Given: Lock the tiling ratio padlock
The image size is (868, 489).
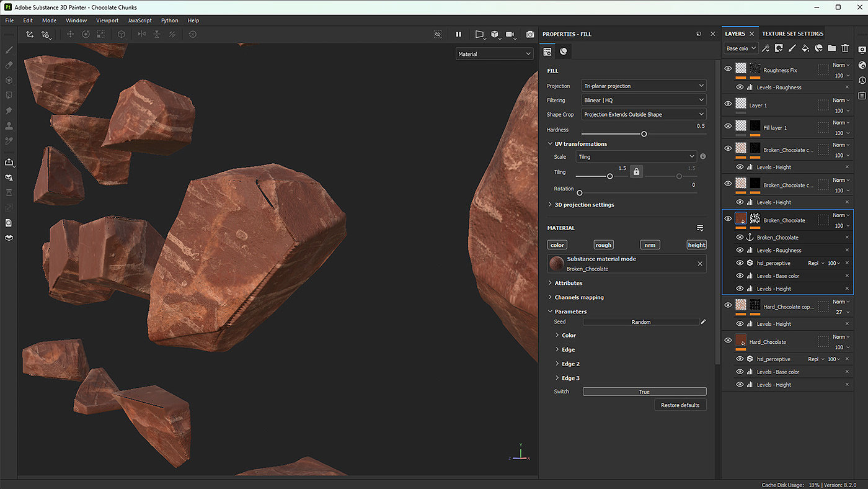Looking at the screenshot, I should point(636,172).
